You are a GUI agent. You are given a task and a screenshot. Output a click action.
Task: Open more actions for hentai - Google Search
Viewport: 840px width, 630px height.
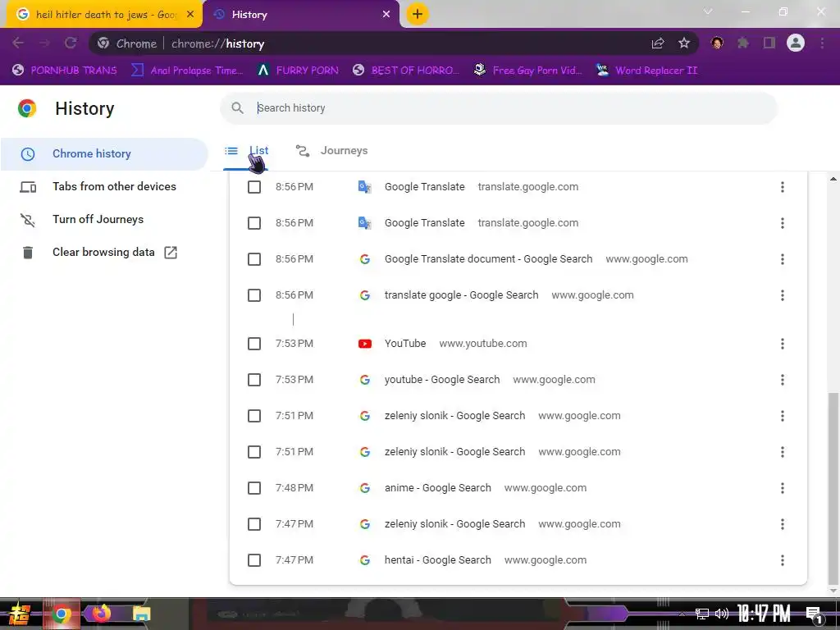782,560
